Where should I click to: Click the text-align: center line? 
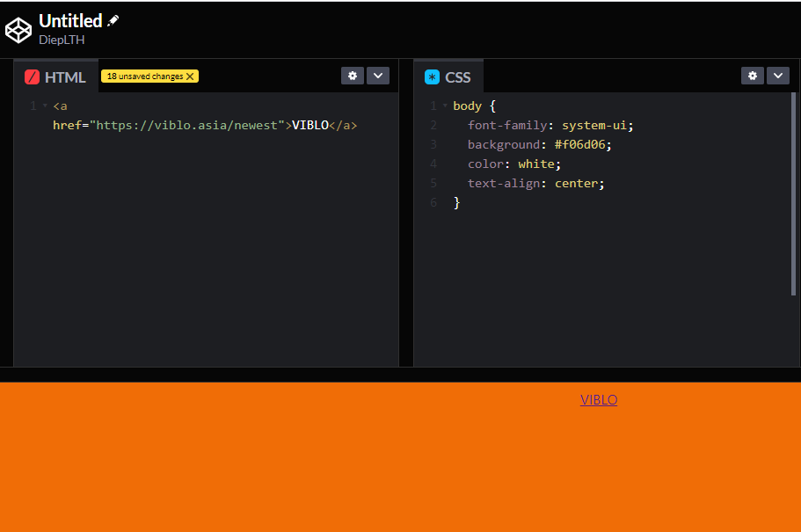535,184
